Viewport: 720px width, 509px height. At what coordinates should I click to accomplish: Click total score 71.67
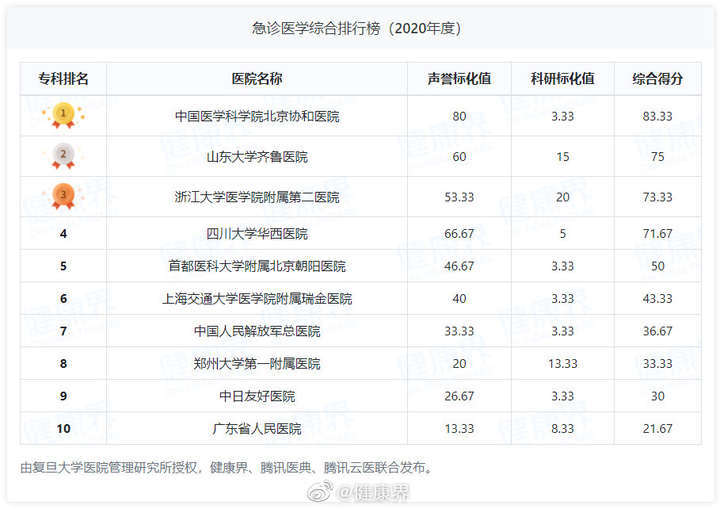point(658,234)
